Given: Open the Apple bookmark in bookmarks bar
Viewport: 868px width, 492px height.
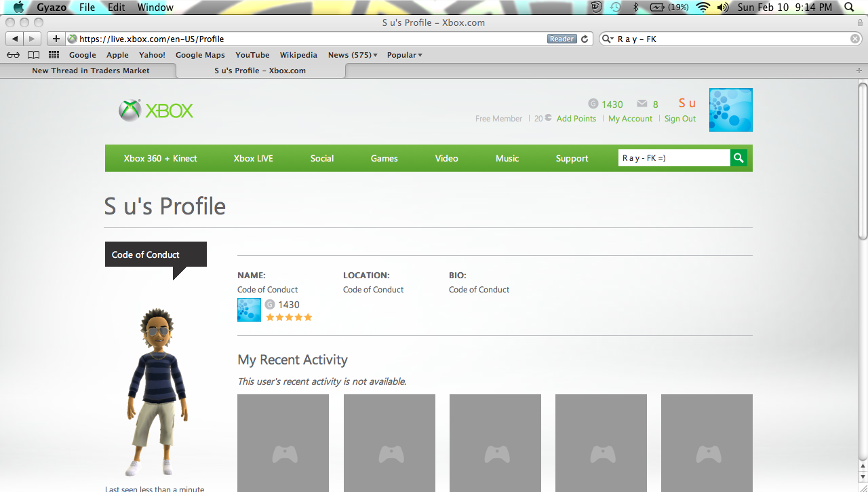Looking at the screenshot, I should pyautogui.click(x=117, y=55).
